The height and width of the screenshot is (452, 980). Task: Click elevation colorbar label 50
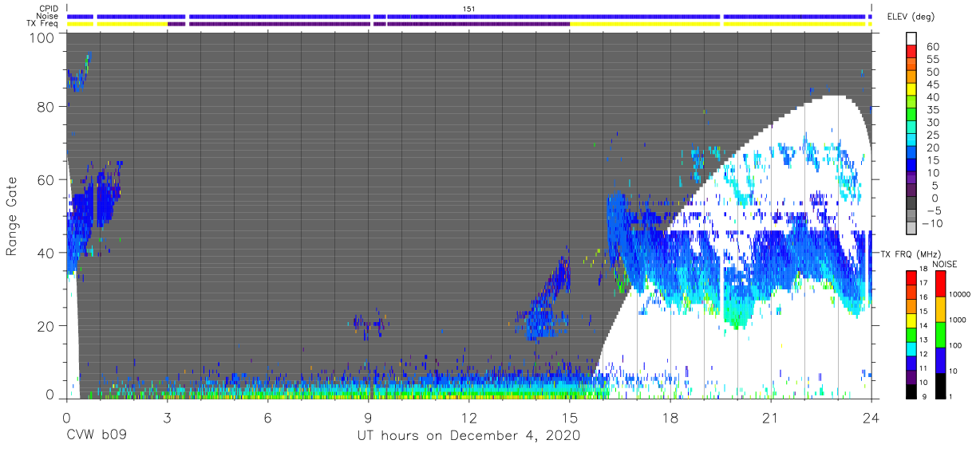pyautogui.click(x=932, y=72)
